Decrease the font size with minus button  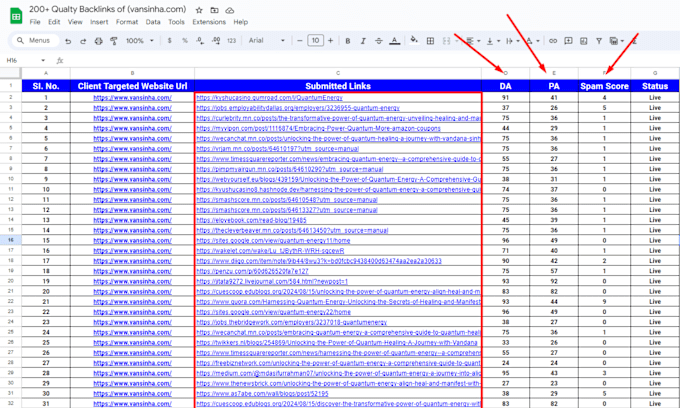(300, 41)
